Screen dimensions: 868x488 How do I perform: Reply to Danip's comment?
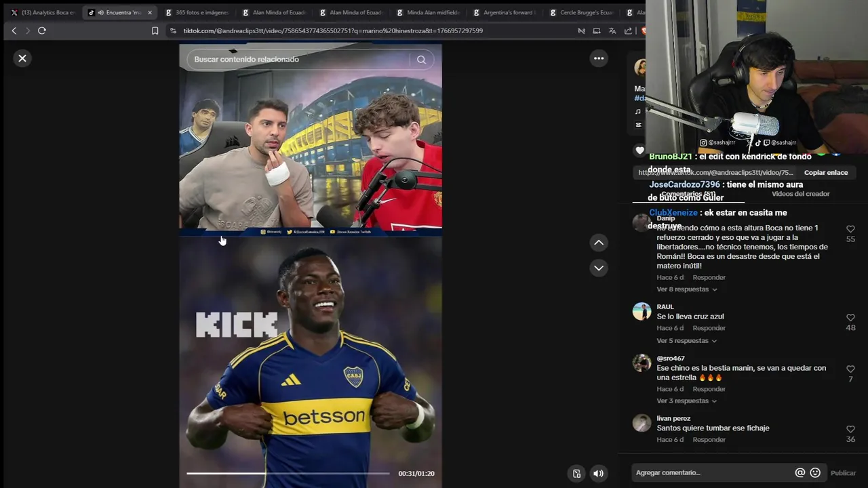[x=709, y=278]
